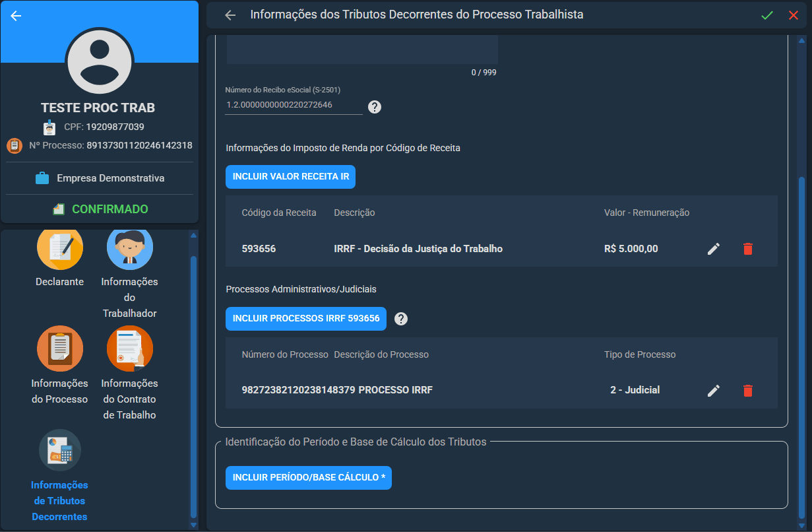This screenshot has height=532, width=812.
Task: Click the '2 - Judicial' process type
Action: 635,390
